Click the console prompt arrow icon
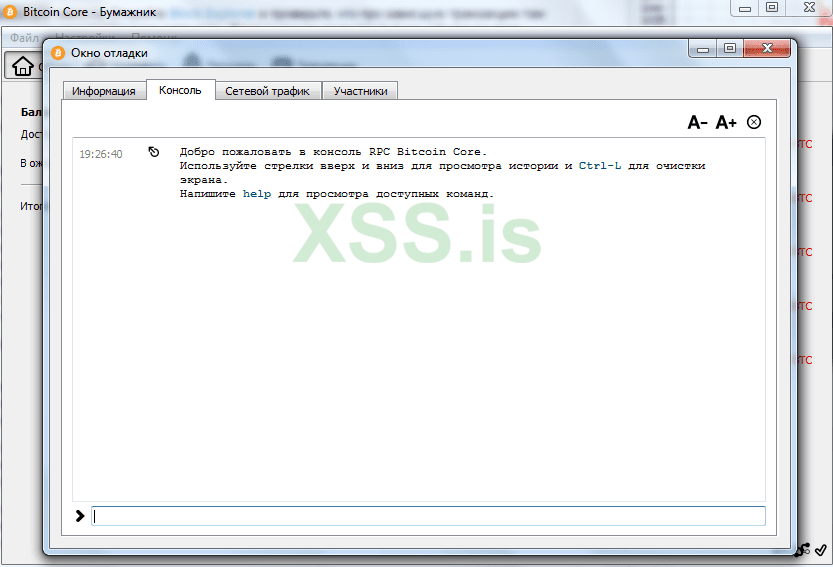 [80, 516]
